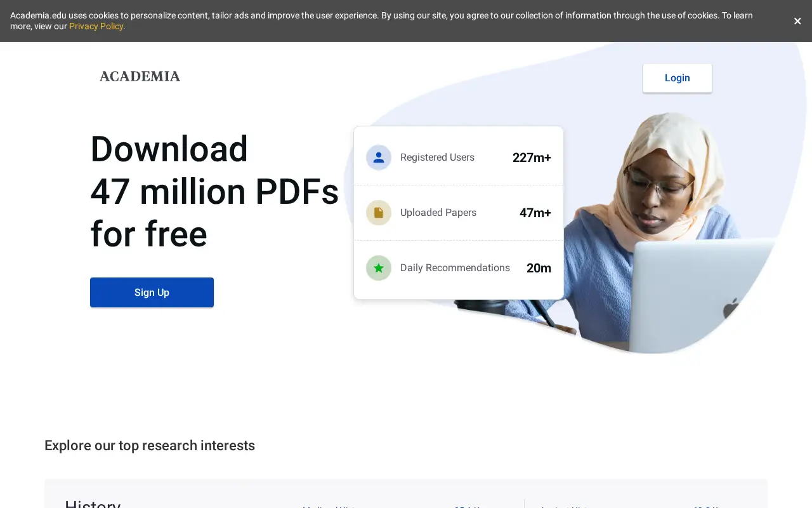Click the Registered Users label

click(437, 157)
